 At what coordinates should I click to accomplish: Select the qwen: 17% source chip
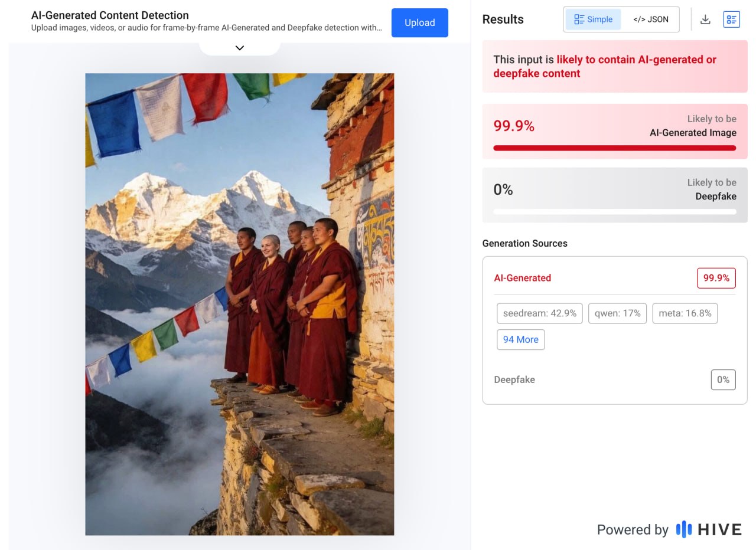click(617, 313)
